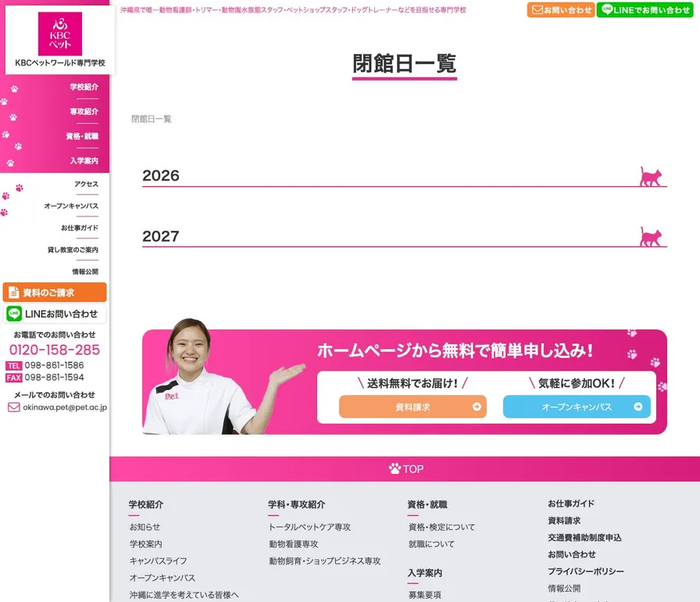
Task: Open footer link 募集要項
Action: [424, 595]
